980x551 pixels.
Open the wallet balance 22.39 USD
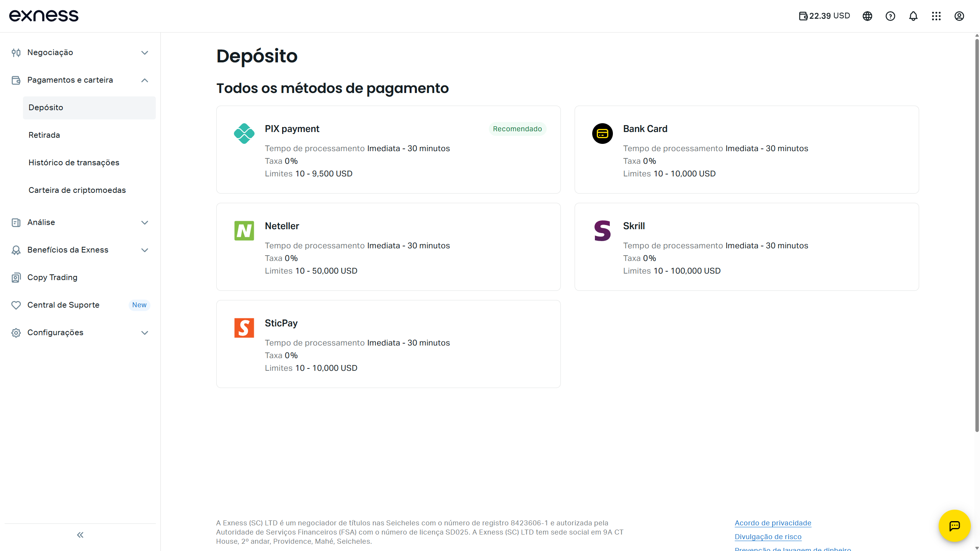tap(824, 16)
